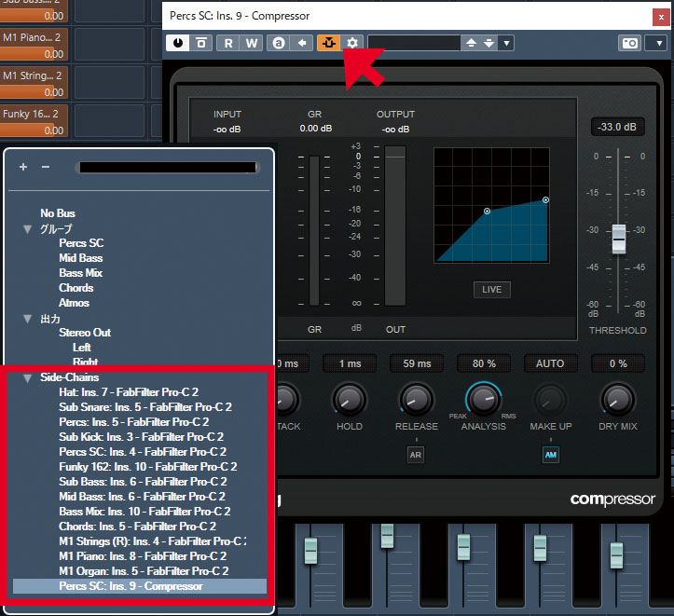Click the ANALYSIS knob

click(x=484, y=400)
